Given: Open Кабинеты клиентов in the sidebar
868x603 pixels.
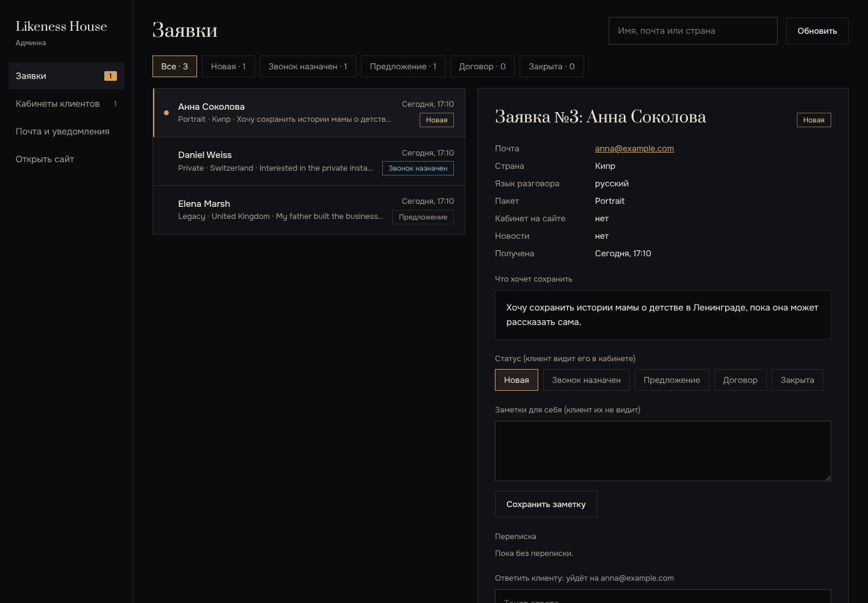Looking at the screenshot, I should point(66,104).
